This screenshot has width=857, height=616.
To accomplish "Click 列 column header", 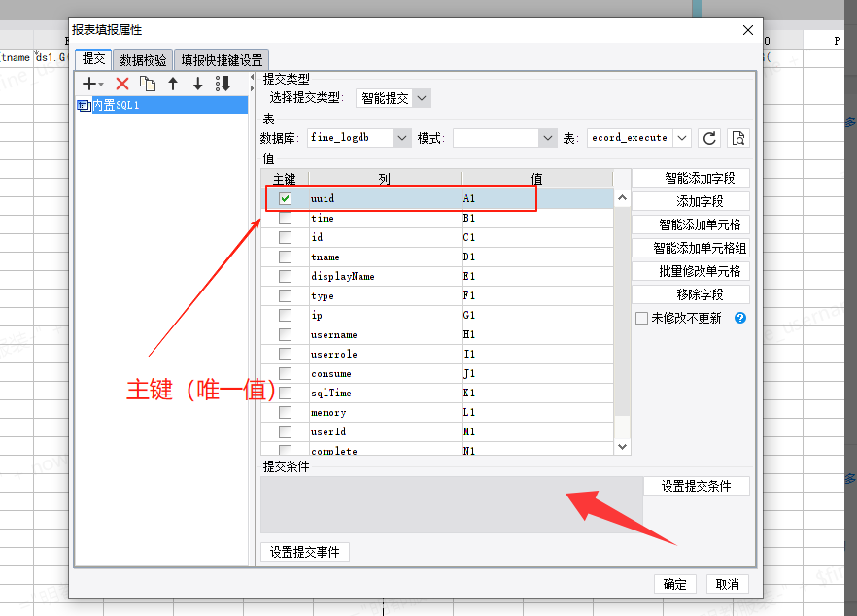I will [385, 179].
